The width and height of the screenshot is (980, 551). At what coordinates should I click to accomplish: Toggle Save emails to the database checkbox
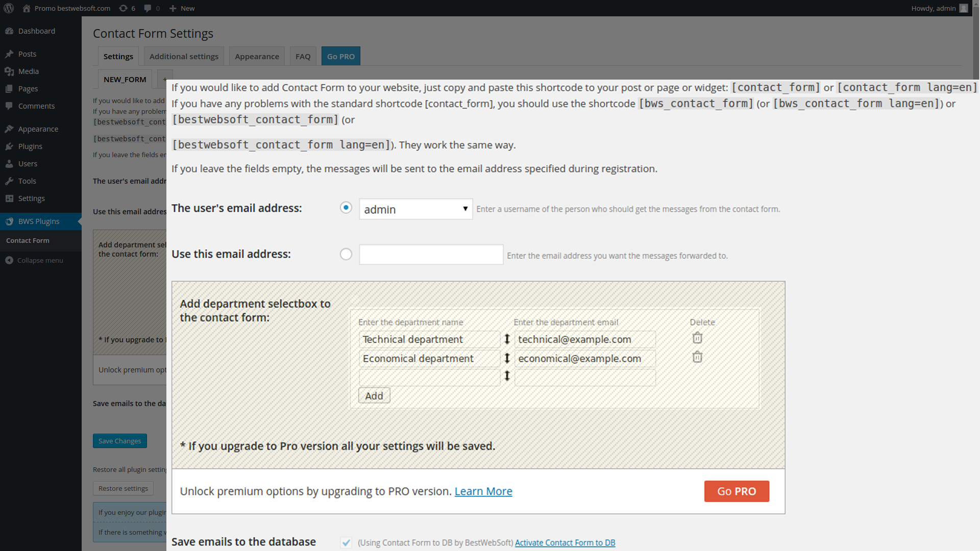[x=346, y=543]
